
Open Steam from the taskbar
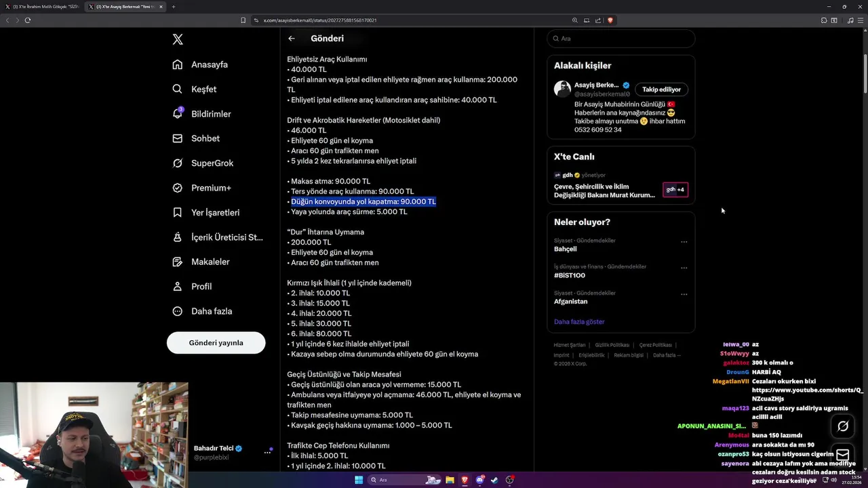(494, 480)
